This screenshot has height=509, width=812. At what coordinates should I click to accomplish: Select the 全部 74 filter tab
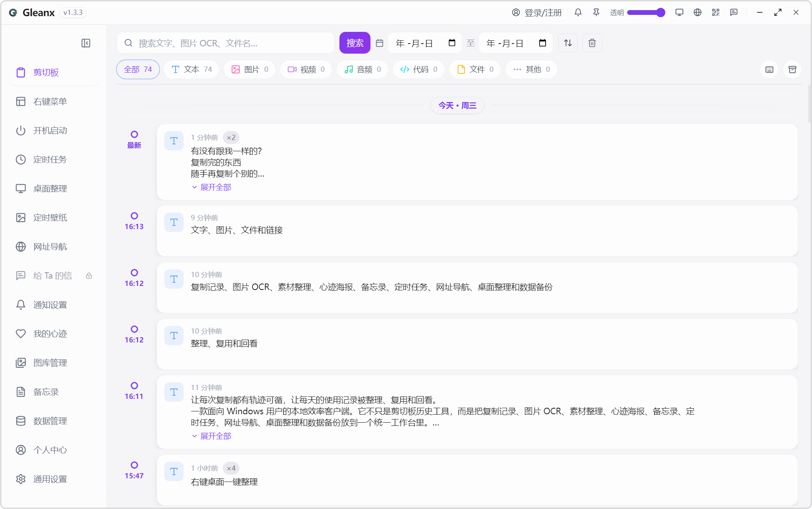138,69
